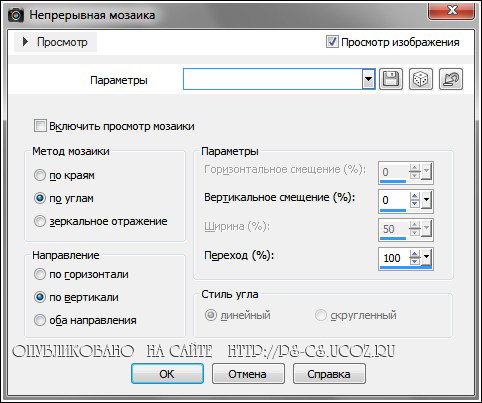Select the по углам mosaic method
The height and width of the screenshot is (403, 482).
[x=40, y=198]
